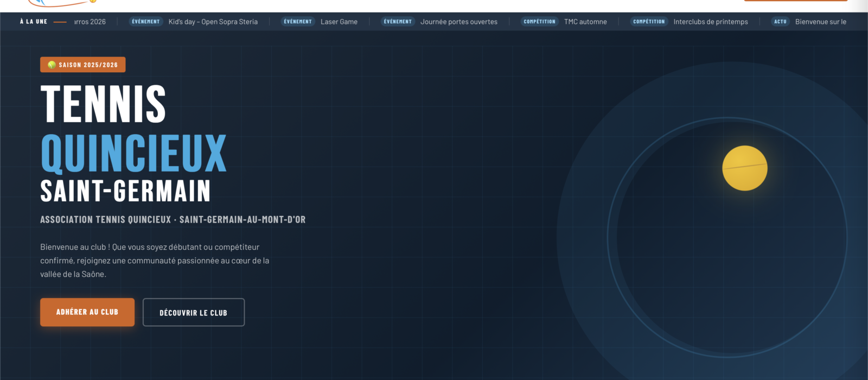Click the Bienvenue au club paragraph
The width and height of the screenshot is (868, 380).
(x=155, y=261)
